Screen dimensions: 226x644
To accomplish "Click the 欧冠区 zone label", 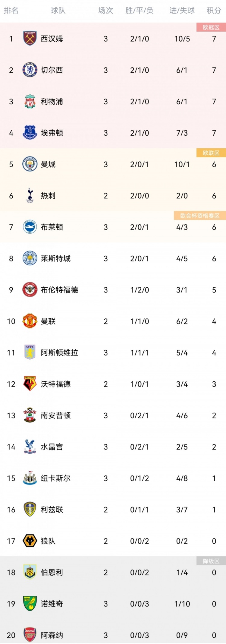I will [211, 27].
